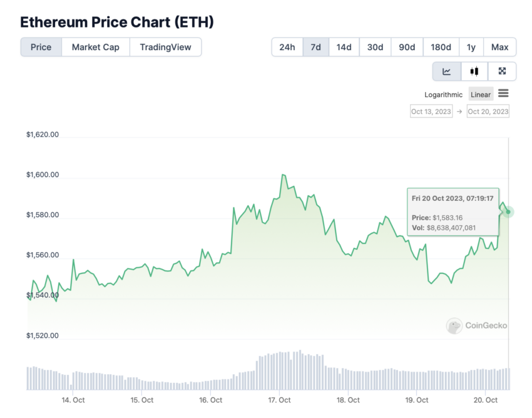Click the green price marker dot
Image resolution: width=532 pixels, height=418 pixels.
tap(508, 212)
